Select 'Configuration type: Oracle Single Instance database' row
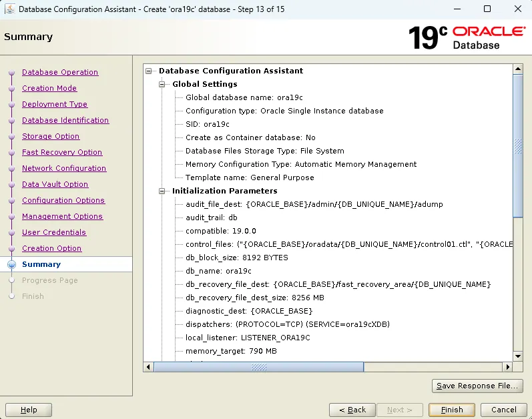The image size is (532, 419). pyautogui.click(x=284, y=111)
